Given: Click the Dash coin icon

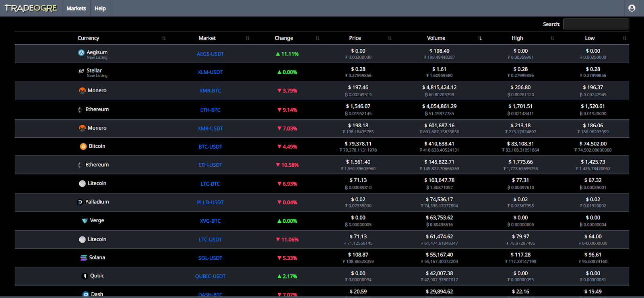Looking at the screenshot, I should click(x=85, y=294).
